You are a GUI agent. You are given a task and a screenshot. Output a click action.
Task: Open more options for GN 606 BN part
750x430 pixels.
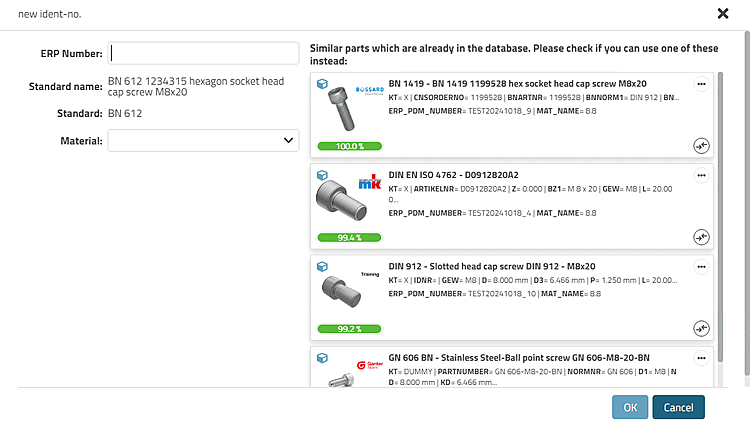pyautogui.click(x=701, y=357)
